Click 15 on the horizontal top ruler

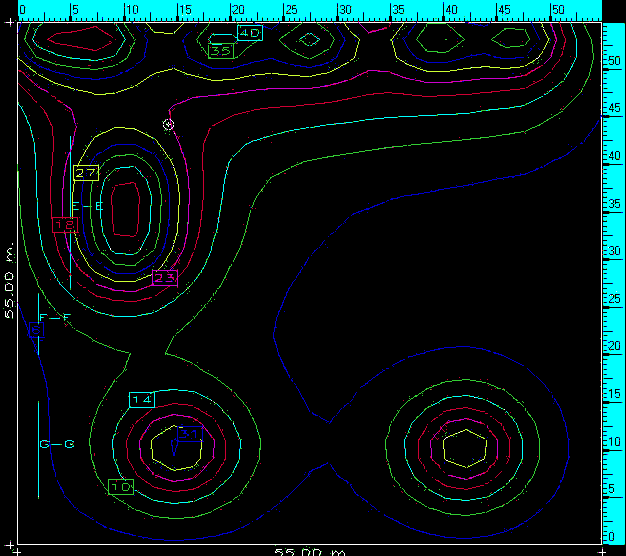[x=185, y=10]
